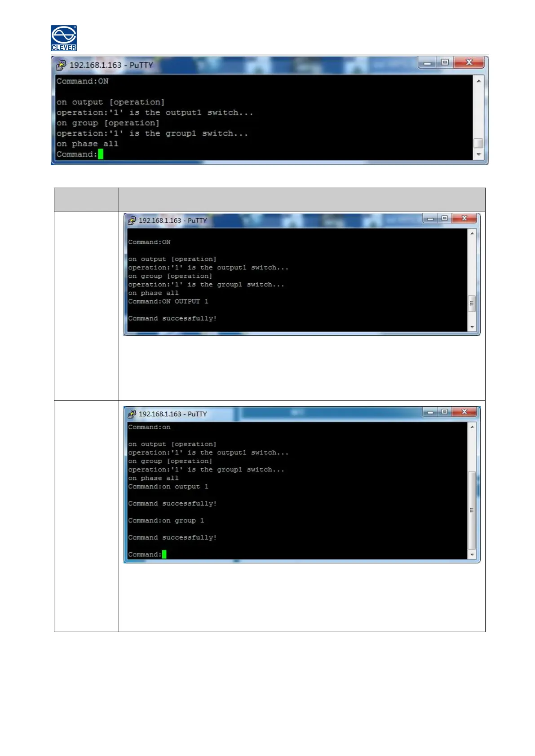Screen dimensions: 535x756
Task: Click scroll-down arrow in bottom PuTTY window
Action: click(x=472, y=555)
